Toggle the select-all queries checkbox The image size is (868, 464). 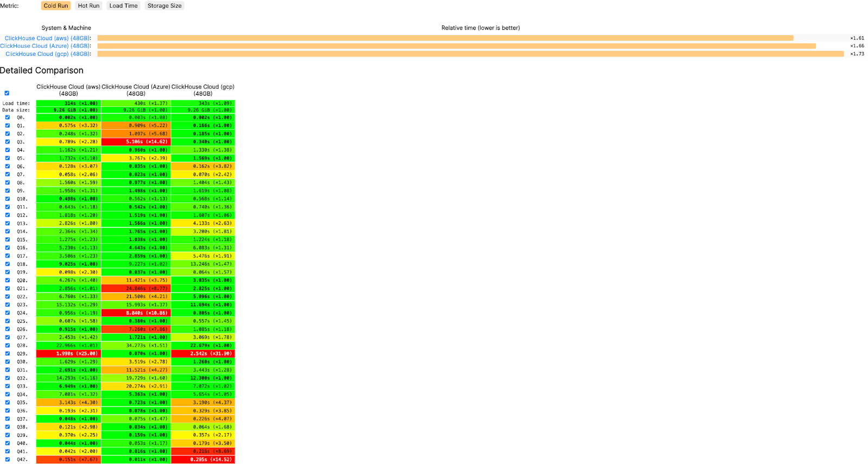click(7, 93)
